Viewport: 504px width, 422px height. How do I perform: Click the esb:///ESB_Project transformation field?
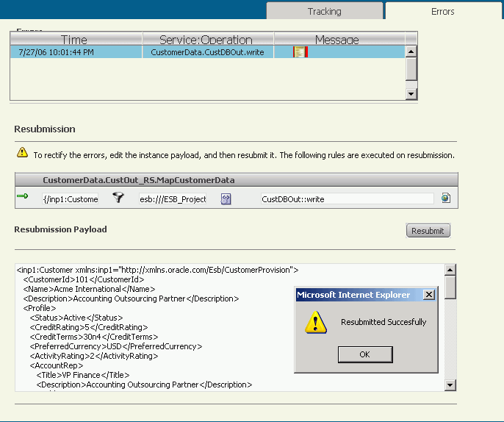pos(173,199)
